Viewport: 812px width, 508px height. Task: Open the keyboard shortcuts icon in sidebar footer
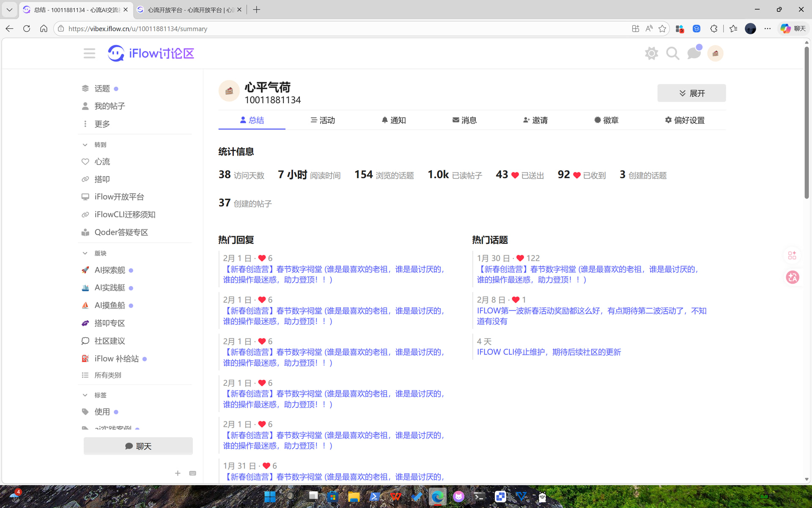(x=193, y=473)
